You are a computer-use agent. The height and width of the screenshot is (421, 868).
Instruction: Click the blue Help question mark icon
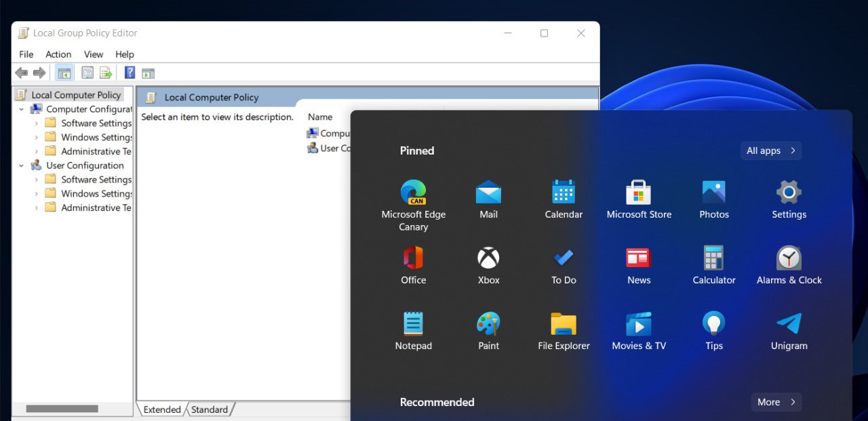click(x=130, y=73)
